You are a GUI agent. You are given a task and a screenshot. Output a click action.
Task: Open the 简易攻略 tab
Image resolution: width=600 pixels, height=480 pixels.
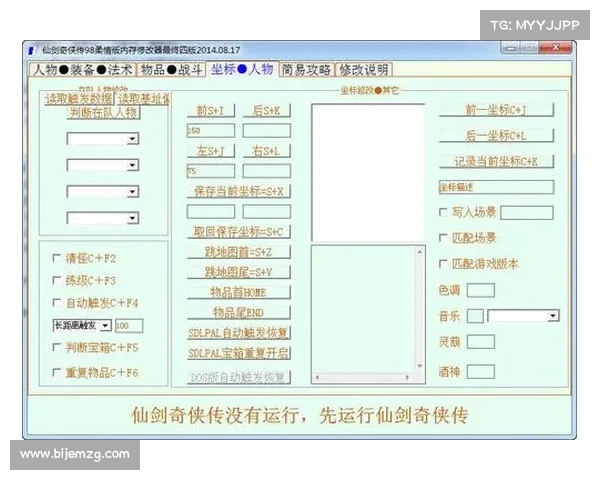pyautogui.click(x=306, y=70)
